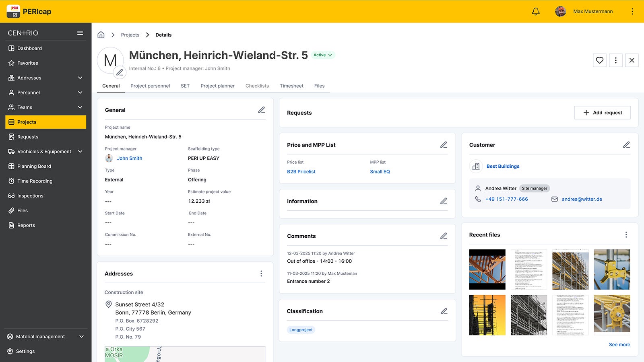Edit the General section with the pencil icon
This screenshot has width=644, height=362.
pos(262,109)
